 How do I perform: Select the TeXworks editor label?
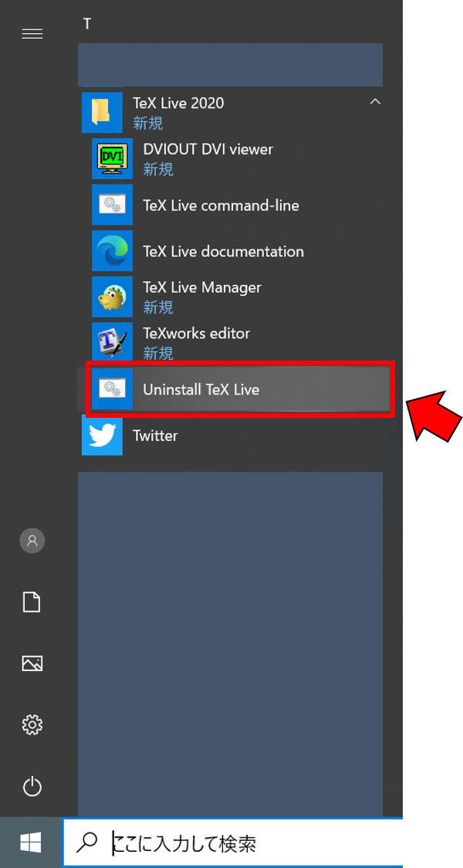coord(196,334)
